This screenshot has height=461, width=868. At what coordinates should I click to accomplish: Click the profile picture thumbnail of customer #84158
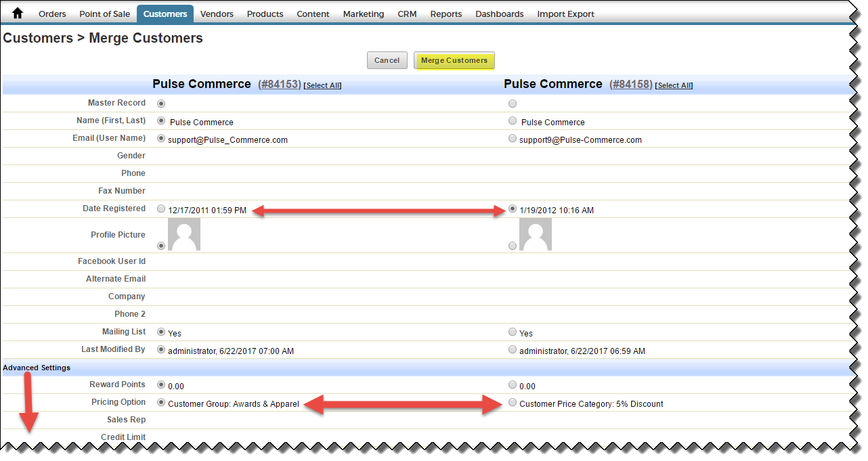536,234
